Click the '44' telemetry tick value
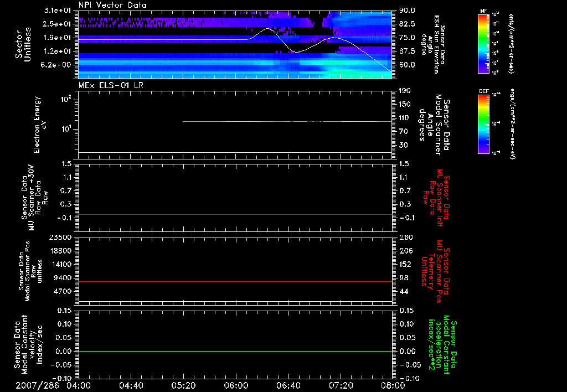567x392 pixels. pyautogui.click(x=403, y=291)
